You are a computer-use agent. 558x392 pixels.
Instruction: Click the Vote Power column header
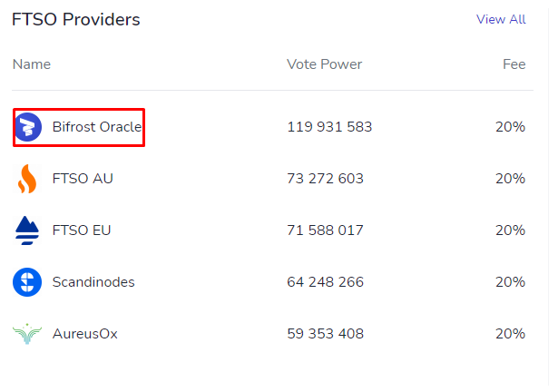point(324,64)
